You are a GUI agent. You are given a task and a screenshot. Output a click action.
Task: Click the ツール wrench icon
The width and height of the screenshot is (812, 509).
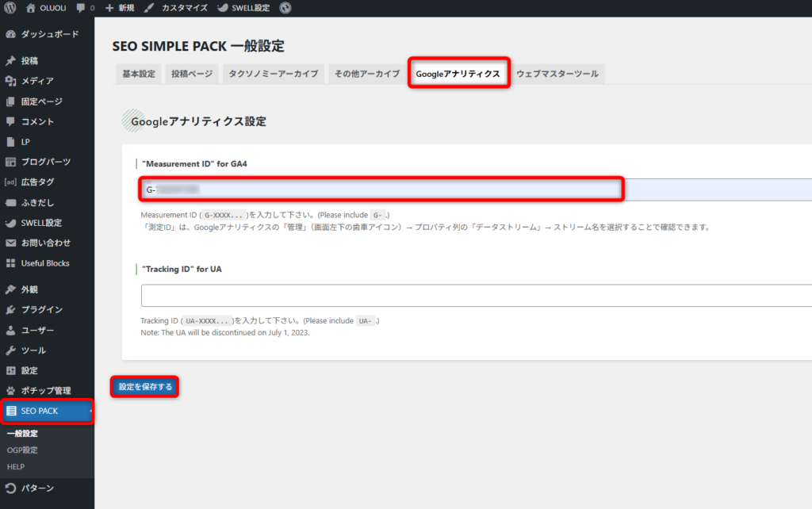(10, 350)
